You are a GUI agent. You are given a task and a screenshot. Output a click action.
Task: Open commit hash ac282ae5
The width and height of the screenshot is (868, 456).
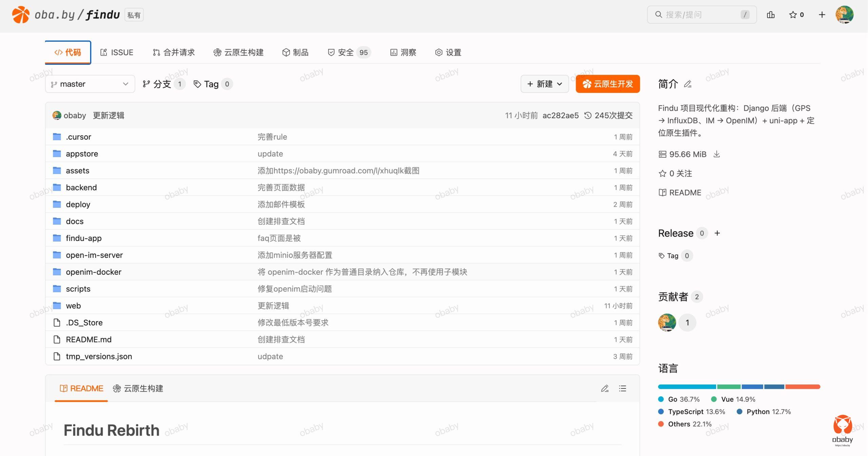(560, 116)
